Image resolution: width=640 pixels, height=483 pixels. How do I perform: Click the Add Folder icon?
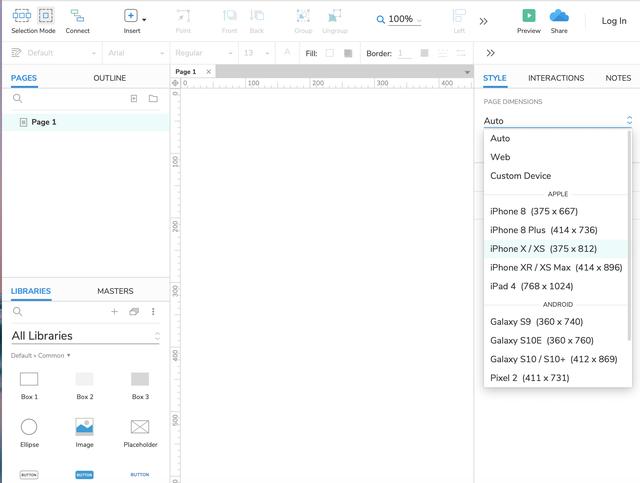coord(153,98)
